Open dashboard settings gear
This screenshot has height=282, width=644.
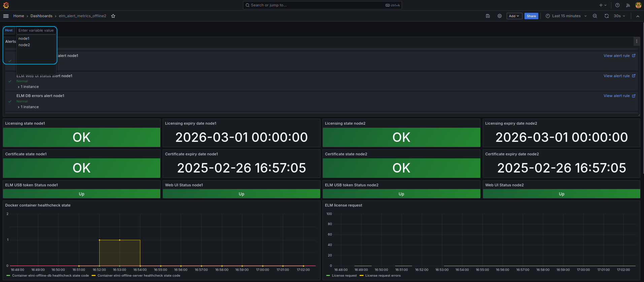pyautogui.click(x=500, y=16)
